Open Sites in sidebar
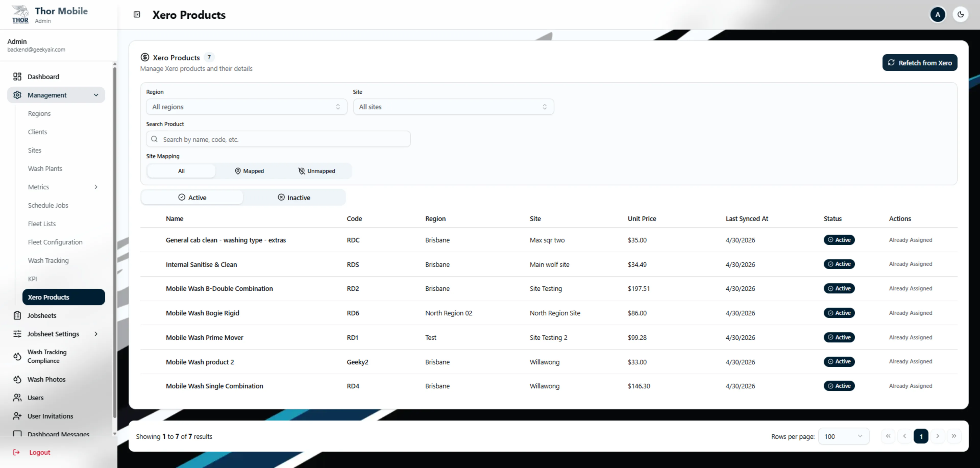Image resolution: width=980 pixels, height=468 pixels. [x=34, y=150]
